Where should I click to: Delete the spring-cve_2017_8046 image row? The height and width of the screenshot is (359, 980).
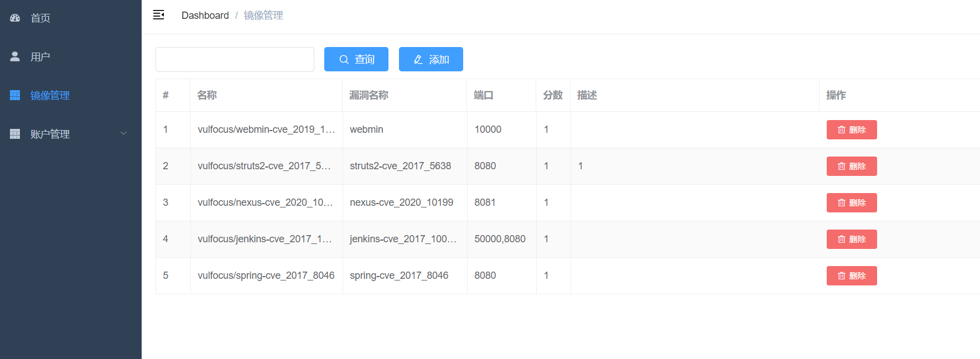[x=851, y=276]
